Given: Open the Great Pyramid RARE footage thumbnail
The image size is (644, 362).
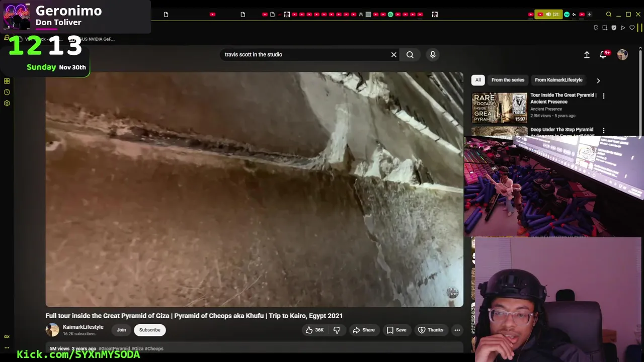Looking at the screenshot, I should tap(499, 108).
